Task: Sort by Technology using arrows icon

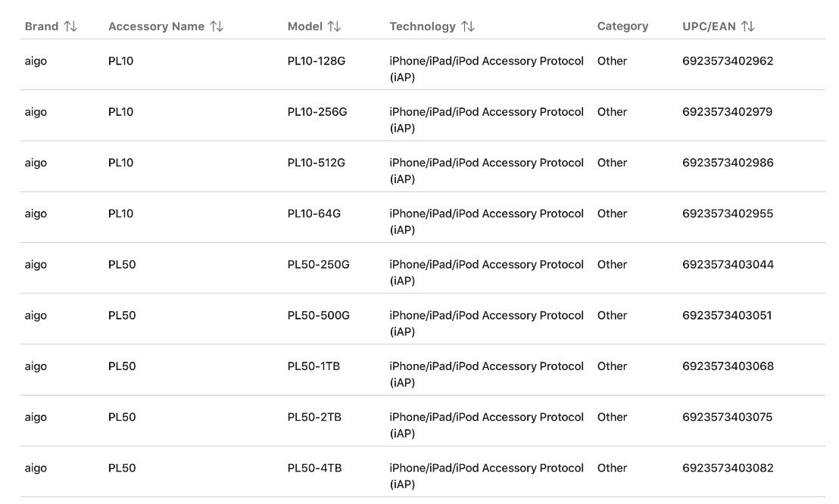Action: click(468, 26)
